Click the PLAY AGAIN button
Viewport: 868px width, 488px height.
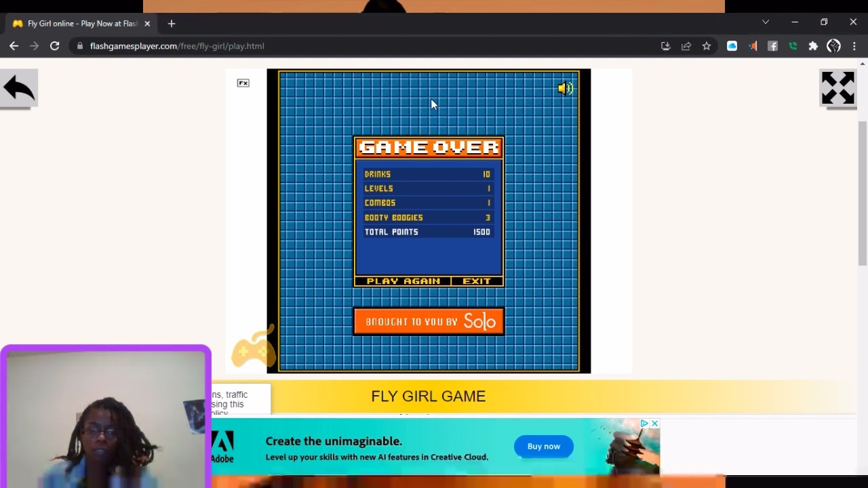coord(403,281)
